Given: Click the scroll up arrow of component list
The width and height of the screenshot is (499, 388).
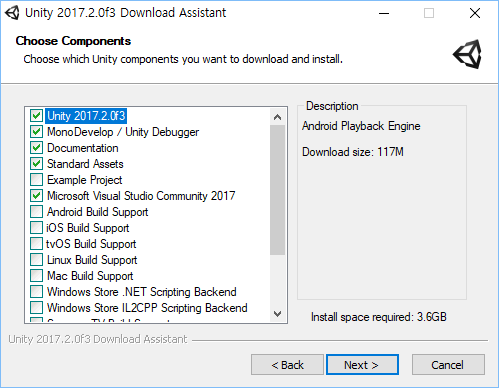Looking at the screenshot, I should click(x=277, y=117).
